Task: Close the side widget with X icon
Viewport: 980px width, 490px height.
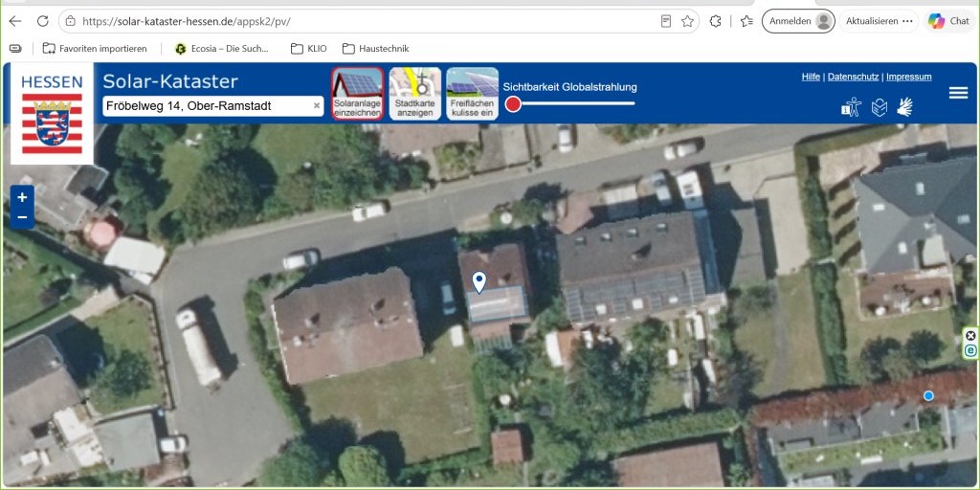Action: [x=970, y=336]
